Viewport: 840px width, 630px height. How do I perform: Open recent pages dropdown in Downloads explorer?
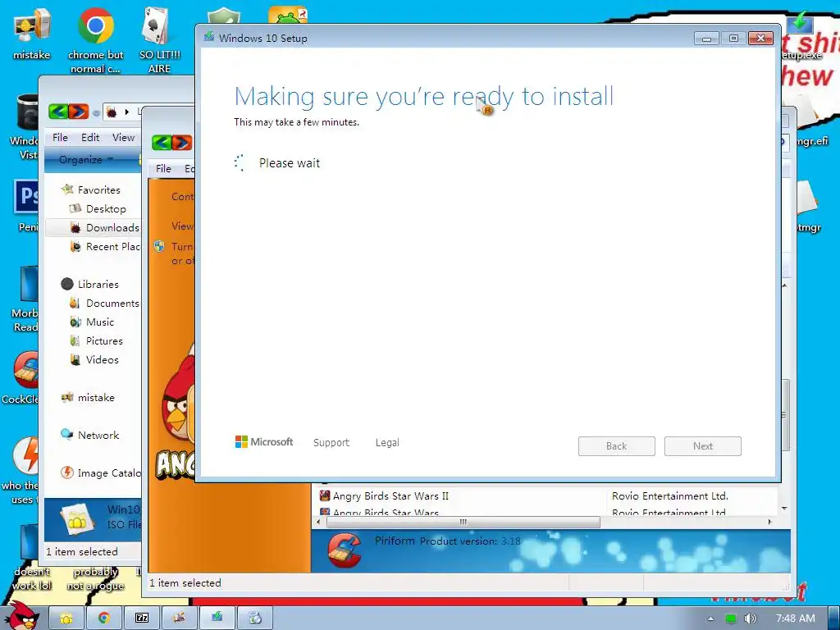tap(96, 112)
